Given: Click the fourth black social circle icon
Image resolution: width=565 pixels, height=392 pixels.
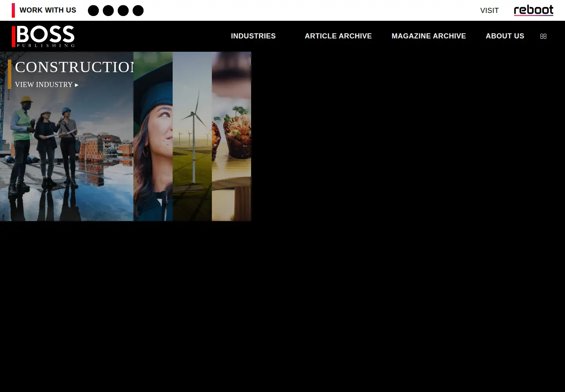Looking at the screenshot, I should (138, 11).
